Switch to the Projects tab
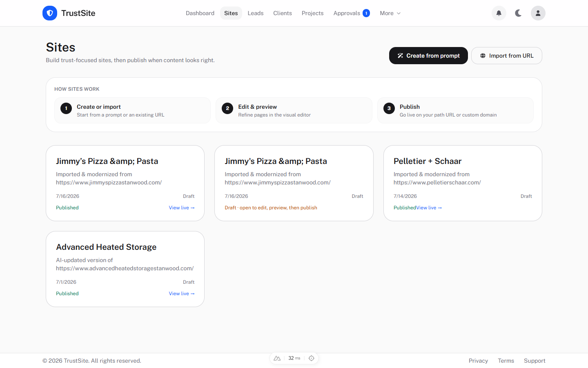This screenshot has width=588, height=368. [313, 13]
